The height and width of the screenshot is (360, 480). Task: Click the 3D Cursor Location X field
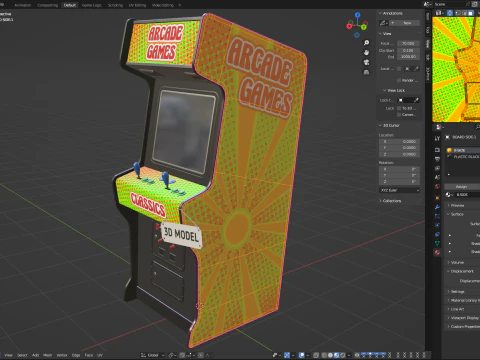click(399, 141)
